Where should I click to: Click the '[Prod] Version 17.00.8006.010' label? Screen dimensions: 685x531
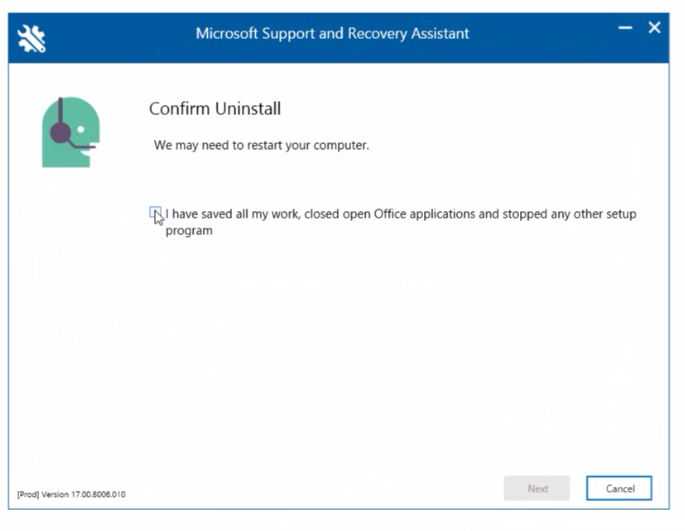coord(71,494)
